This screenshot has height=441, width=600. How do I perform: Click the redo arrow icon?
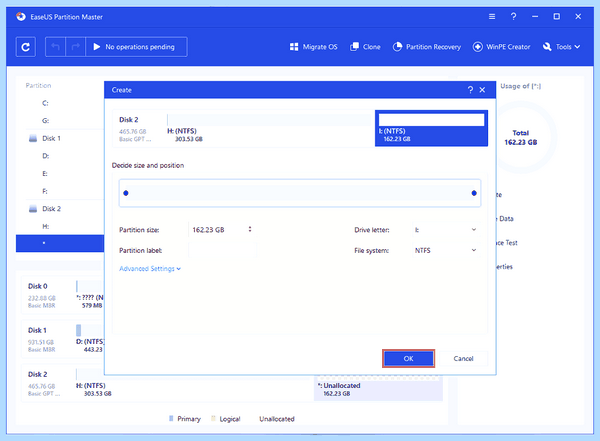click(x=75, y=47)
